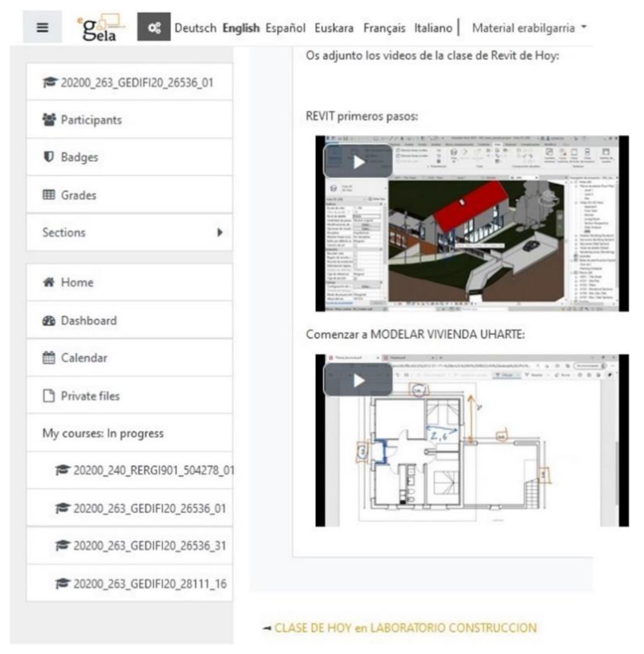Image resolution: width=644 pixels, height=654 pixels.
Task: Expand the Sections arrow
Action: (x=220, y=233)
